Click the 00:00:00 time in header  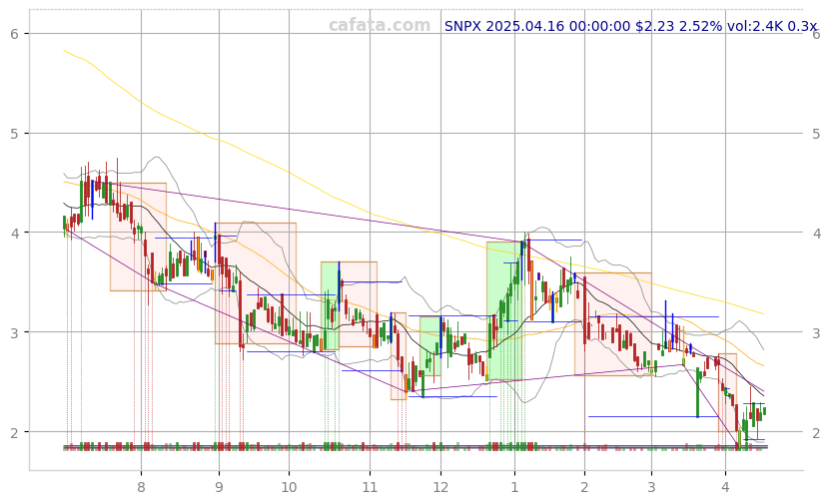click(x=599, y=26)
